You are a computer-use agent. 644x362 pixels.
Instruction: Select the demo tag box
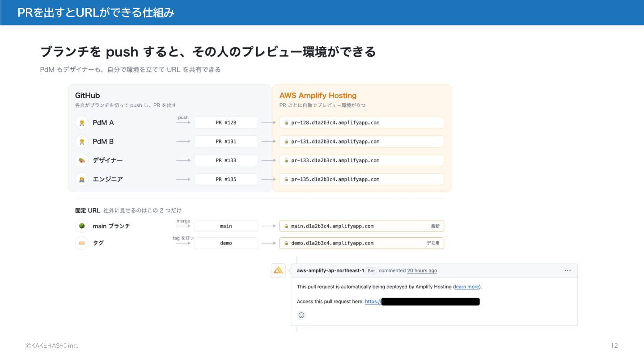coord(226,243)
